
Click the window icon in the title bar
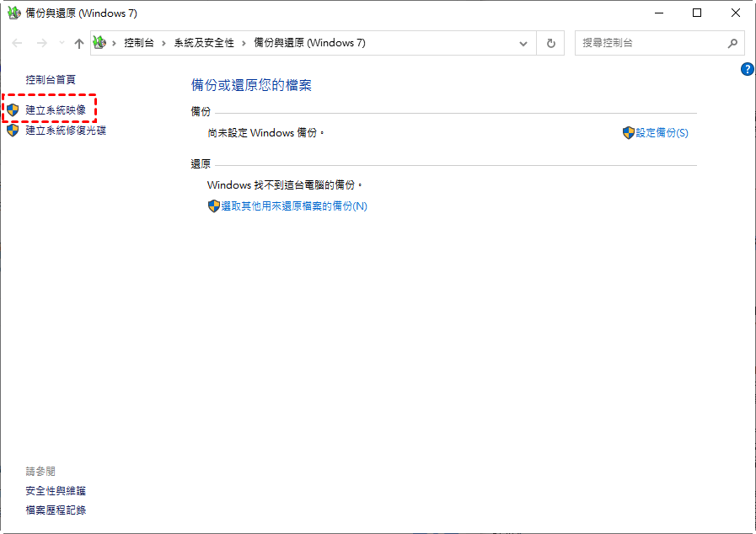[x=13, y=13]
